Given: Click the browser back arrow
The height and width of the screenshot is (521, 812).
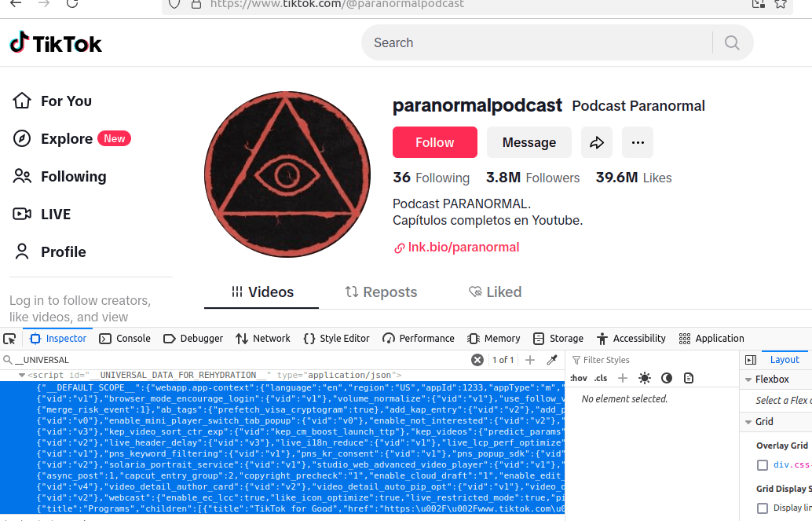Looking at the screenshot, I should (16, 3).
